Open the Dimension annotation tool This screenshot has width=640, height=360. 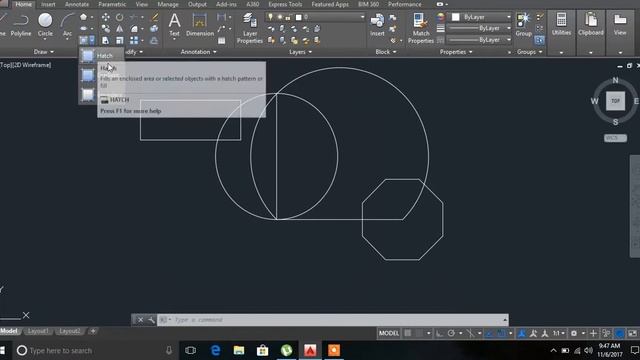[200, 24]
